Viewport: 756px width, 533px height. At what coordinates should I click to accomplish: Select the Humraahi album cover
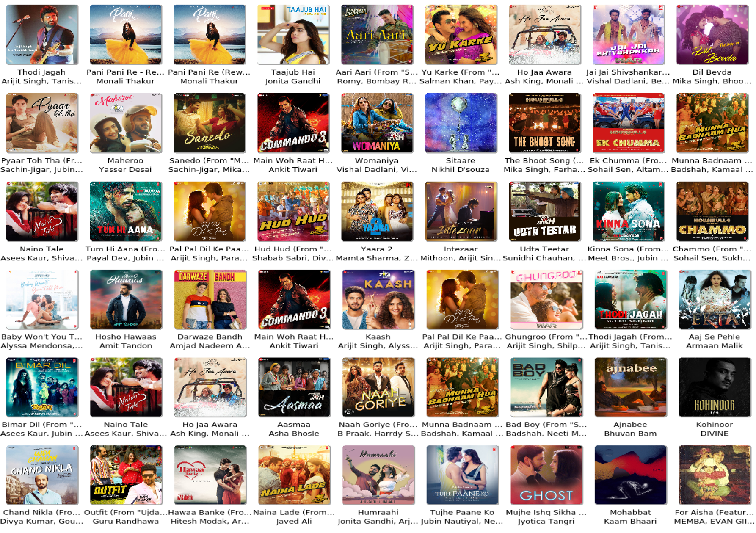coord(378,475)
